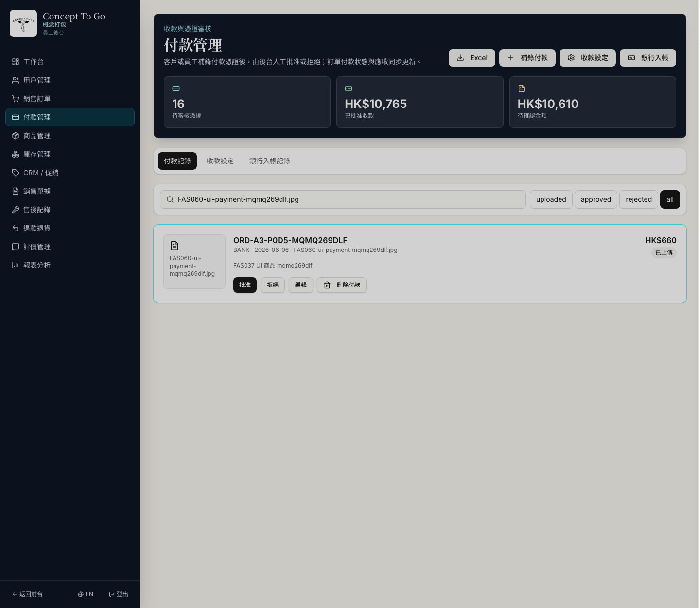This screenshot has height=608, width=700.
Task: Go to 評價管理 in sidebar
Action: point(70,247)
